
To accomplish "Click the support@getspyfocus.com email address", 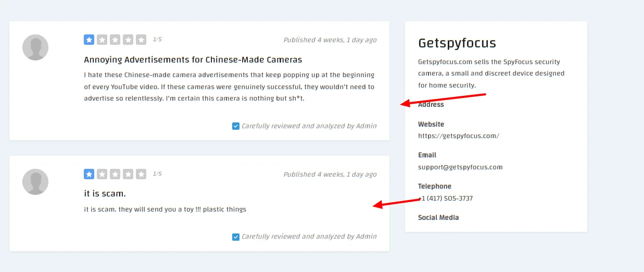I will pyautogui.click(x=460, y=167).
